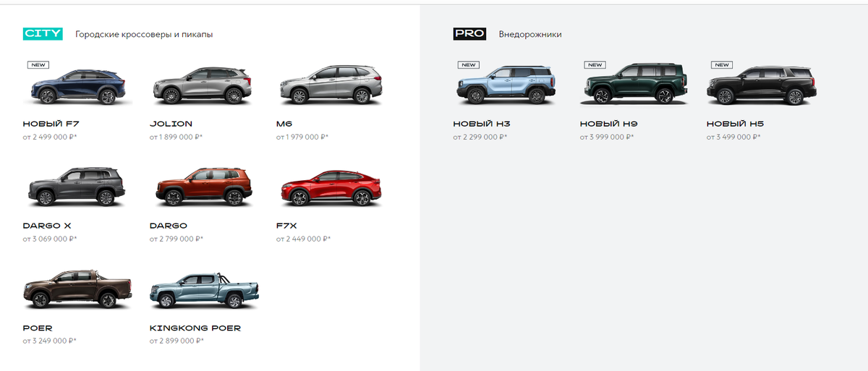The height and width of the screenshot is (371, 868).
Task: Click the light-blue KINGKONG POER pickup image
Action: coord(204,290)
